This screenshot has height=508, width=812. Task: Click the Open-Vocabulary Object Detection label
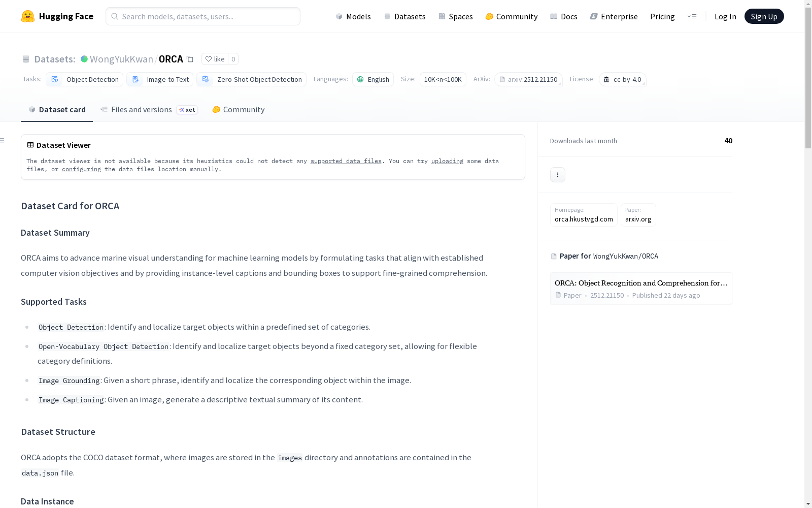pos(104,346)
